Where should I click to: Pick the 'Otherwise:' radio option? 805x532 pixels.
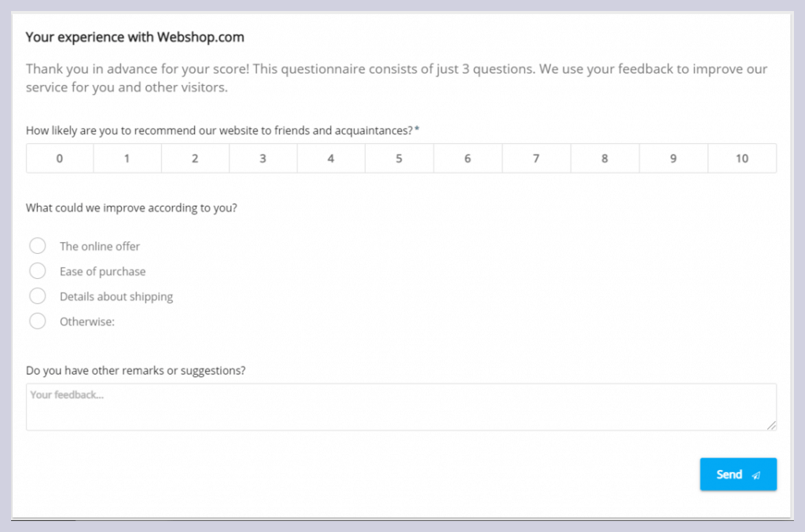(x=37, y=321)
